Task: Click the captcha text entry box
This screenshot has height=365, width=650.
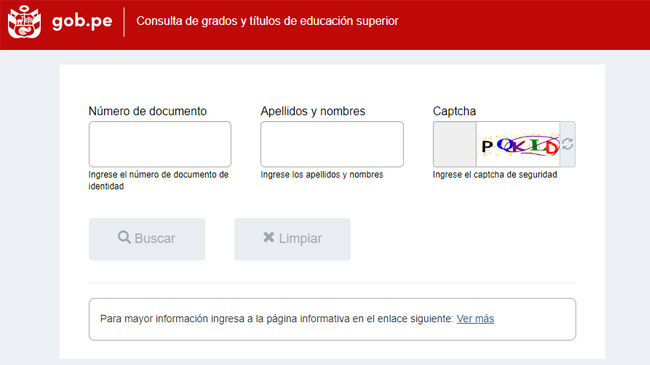Action: tap(455, 144)
